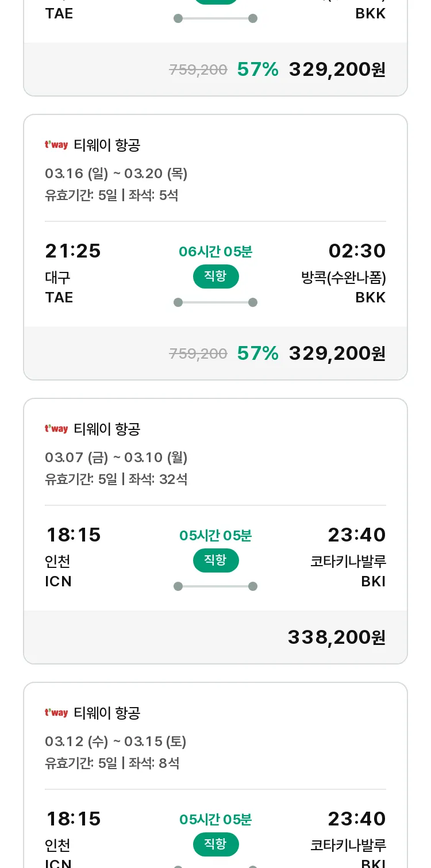431x868 pixels.
Task: Tap 좌석: 32석 seat info text
Action: (x=158, y=479)
